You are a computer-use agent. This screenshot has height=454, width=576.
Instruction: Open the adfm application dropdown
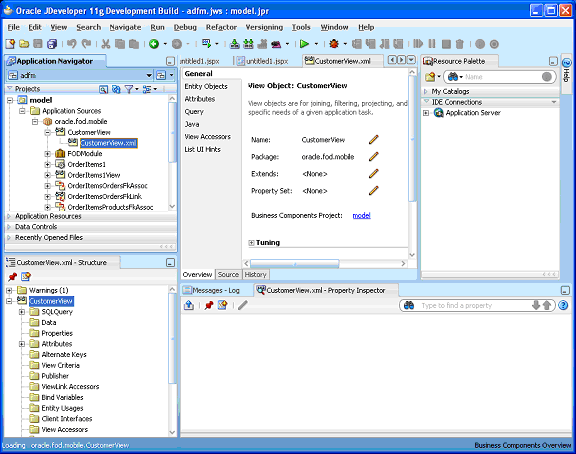[x=149, y=75]
